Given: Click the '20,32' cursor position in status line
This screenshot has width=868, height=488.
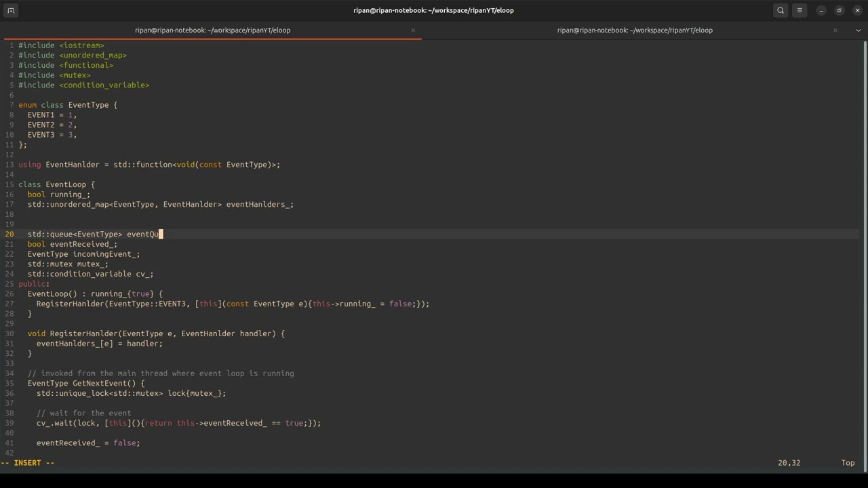Looking at the screenshot, I should coord(789,463).
